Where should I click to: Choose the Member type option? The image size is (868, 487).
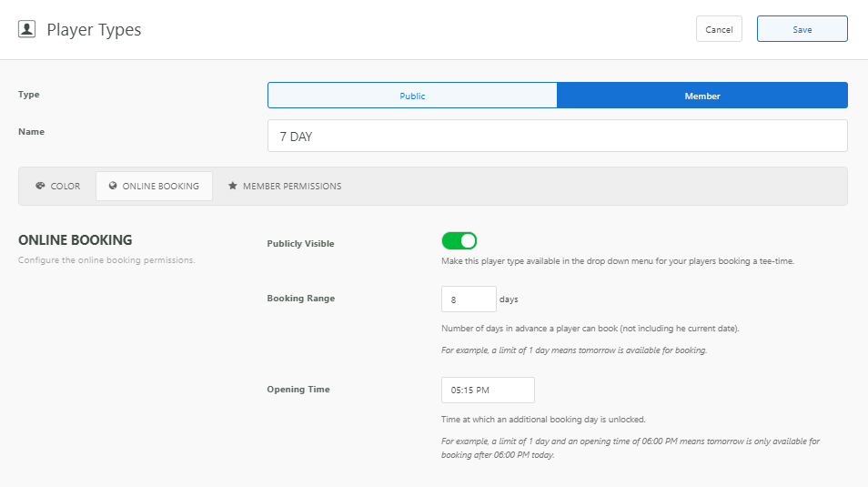[x=701, y=96]
